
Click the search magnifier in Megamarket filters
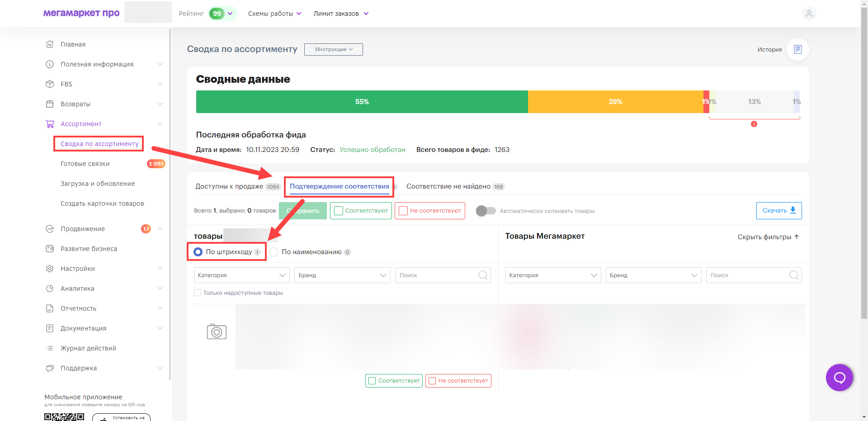click(x=793, y=275)
